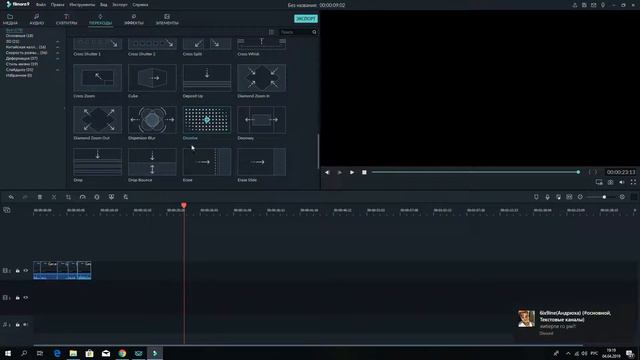The height and width of the screenshot is (360, 640).
Task: Open the Справка help menu
Action: [x=140, y=5]
